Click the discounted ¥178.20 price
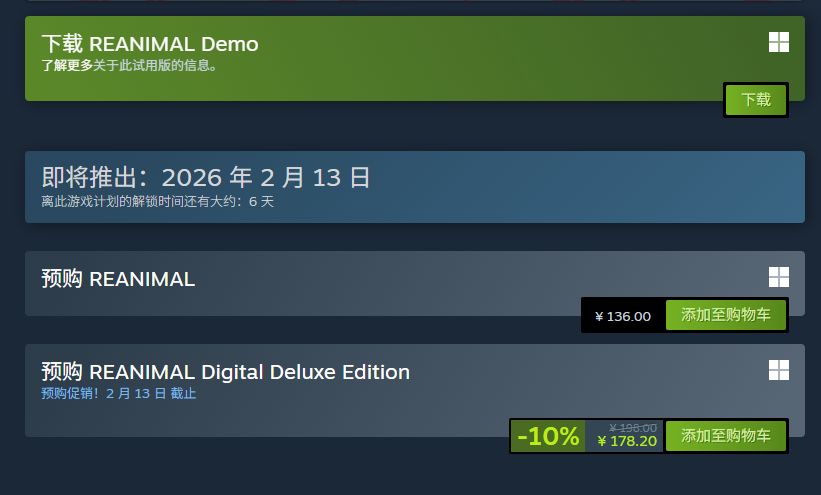The width and height of the screenshot is (821, 495). click(626, 441)
